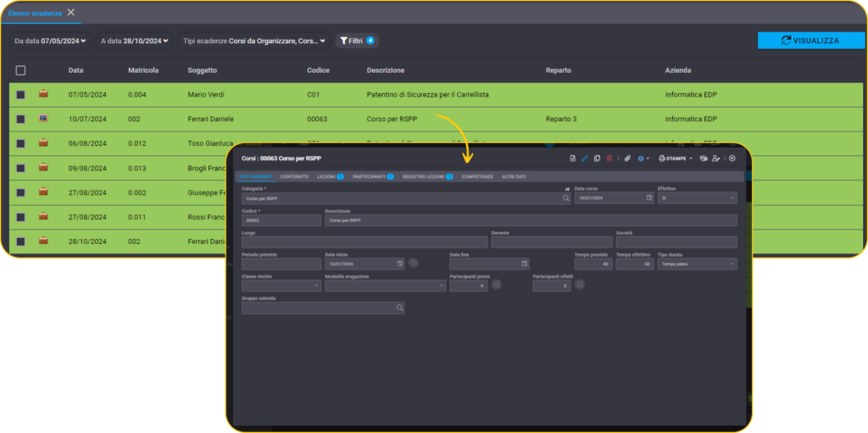Expand the Tipi scadenze dropdown
The height and width of the screenshot is (433, 868).
[x=254, y=41]
